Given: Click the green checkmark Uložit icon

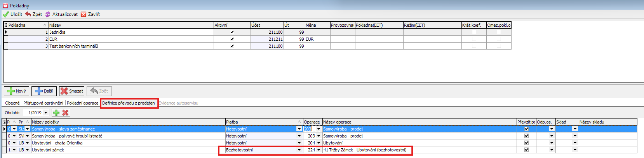Looking at the screenshot, I should (5, 14).
